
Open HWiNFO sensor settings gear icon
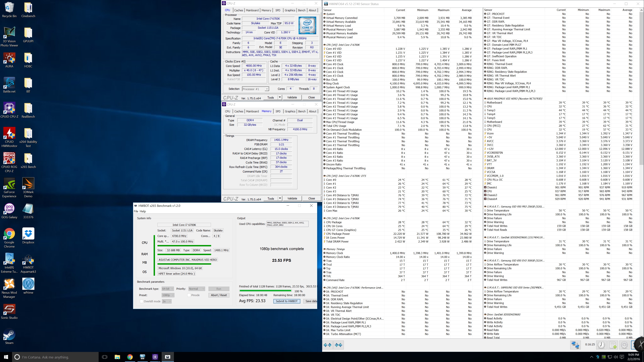coord(624,345)
